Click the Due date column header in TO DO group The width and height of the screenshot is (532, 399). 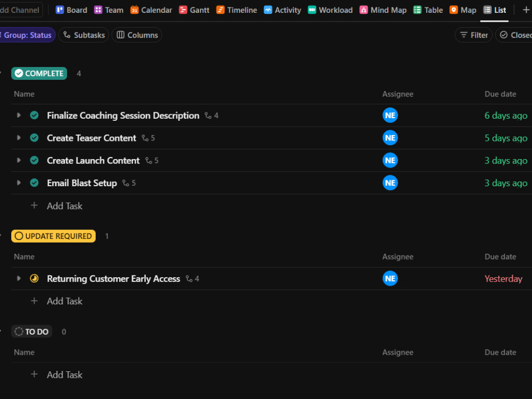tap(500, 352)
